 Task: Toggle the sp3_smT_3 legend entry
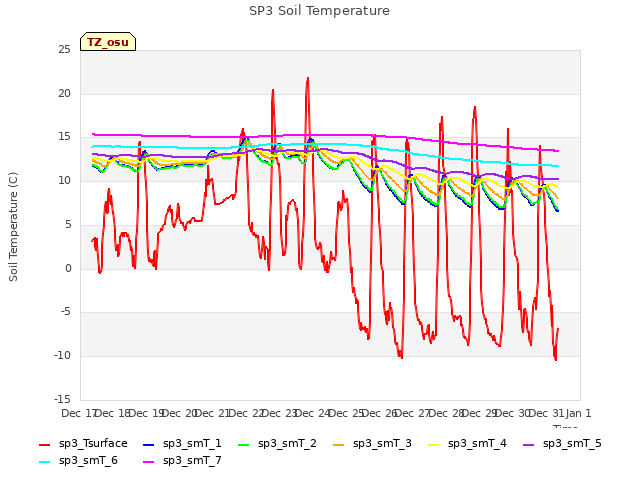pos(372,444)
